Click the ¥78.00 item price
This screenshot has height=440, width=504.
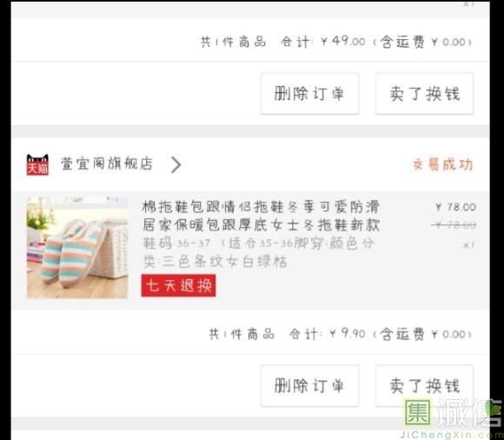point(456,207)
